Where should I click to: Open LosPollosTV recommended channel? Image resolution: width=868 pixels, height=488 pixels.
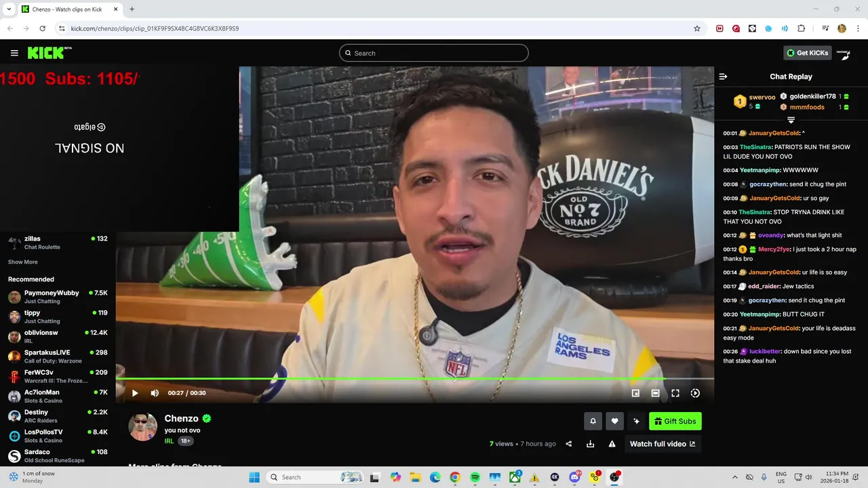coord(58,436)
